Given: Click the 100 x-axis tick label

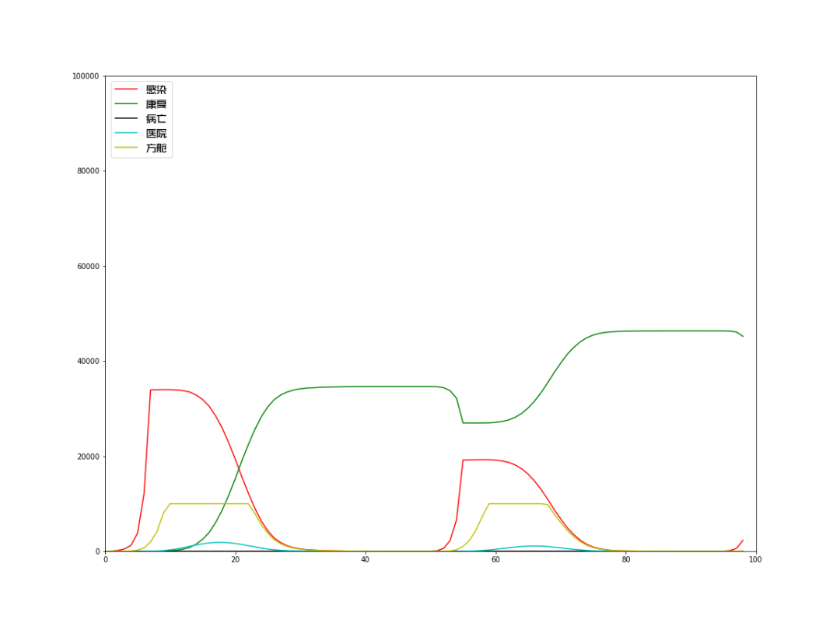Looking at the screenshot, I should coord(755,560).
